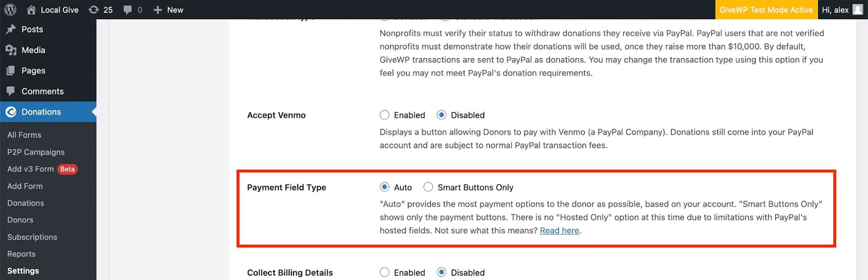Follow the Read here link

click(x=559, y=231)
